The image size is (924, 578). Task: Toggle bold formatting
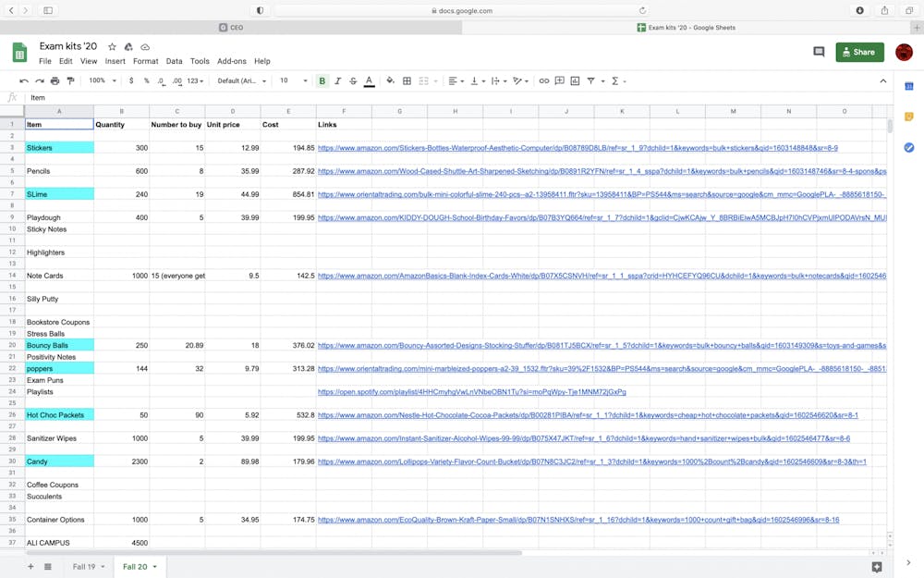point(322,81)
